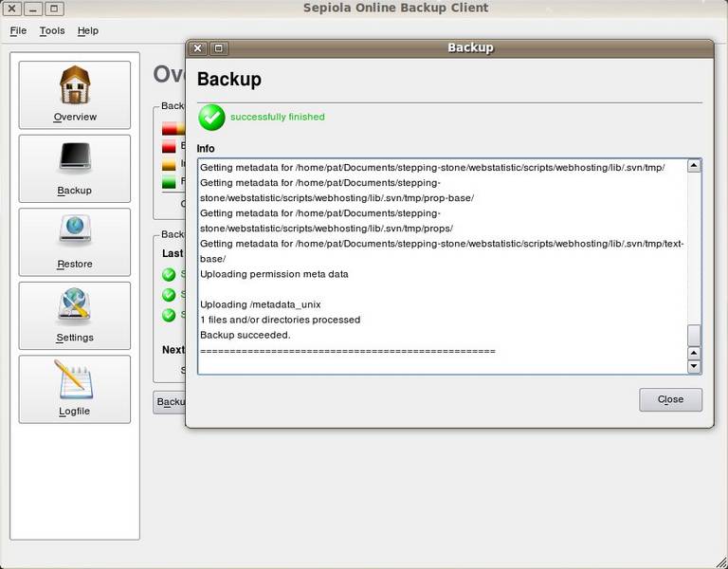
Task: Open the Tools menu
Action: [x=52, y=30]
